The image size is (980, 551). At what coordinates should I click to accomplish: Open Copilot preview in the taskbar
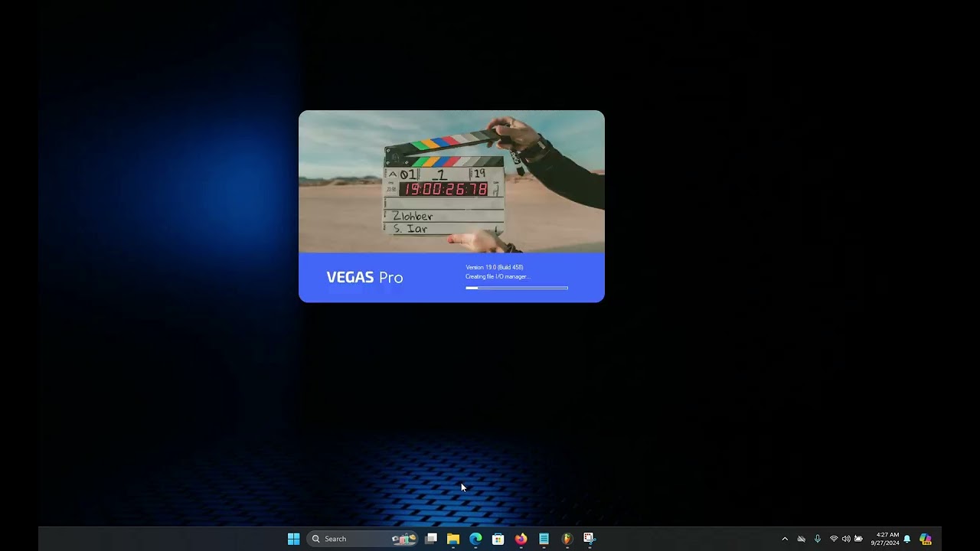click(x=926, y=539)
